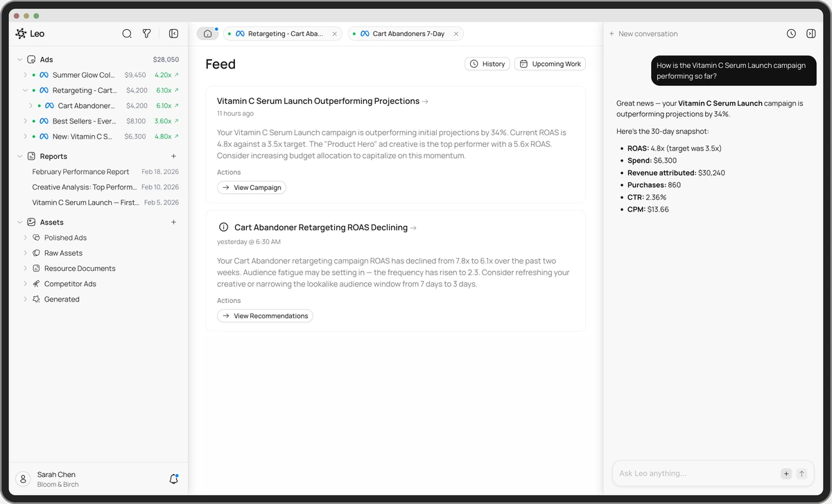The height and width of the screenshot is (504, 832).
Task: Expand the Summer Glow campaign row
Action: pos(26,75)
